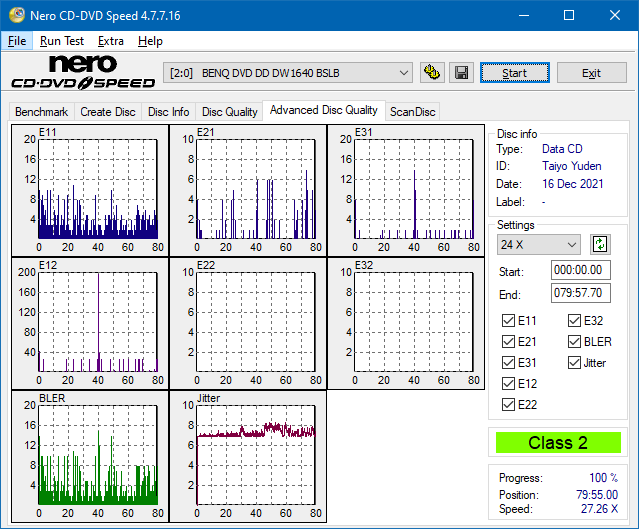Screen dimensions: 639x529
Task: Open the Help menu
Action: pos(150,41)
